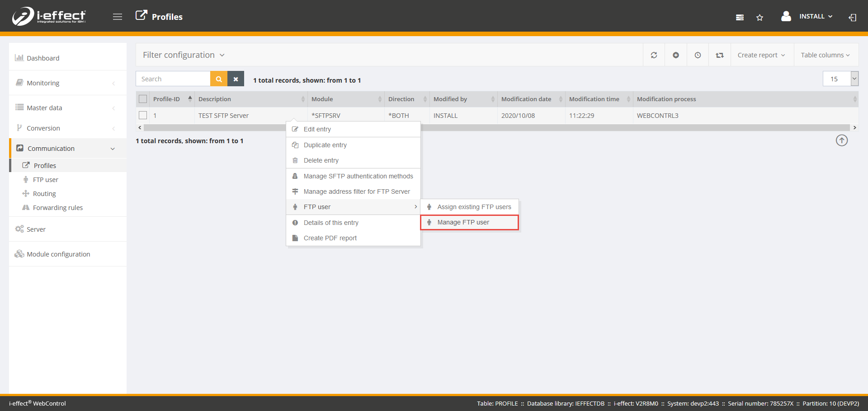Viewport: 868px width, 411px height.
Task: Select the checkbox for profile 1
Action: 143,115
